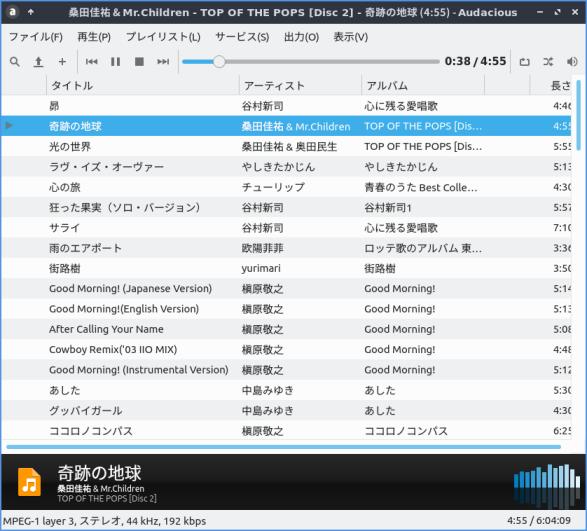Viewport: 587px width, 531px height.
Task: Select the track 雨のエアポート
Action: 85,248
